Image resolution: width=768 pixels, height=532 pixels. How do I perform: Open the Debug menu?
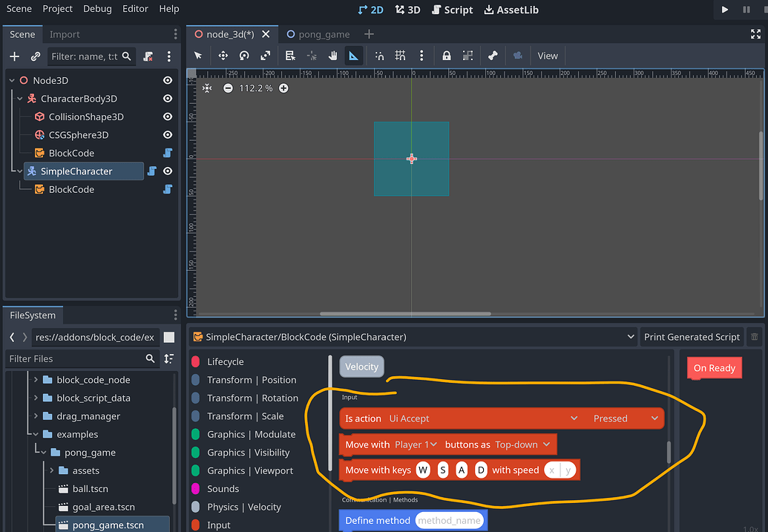(97, 9)
